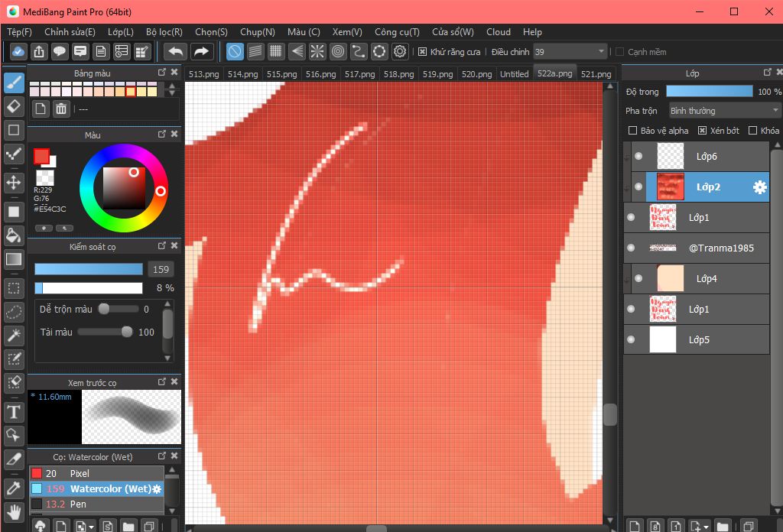This screenshot has width=783, height=532.
Task: Enable curve snap guide
Action: click(x=359, y=51)
